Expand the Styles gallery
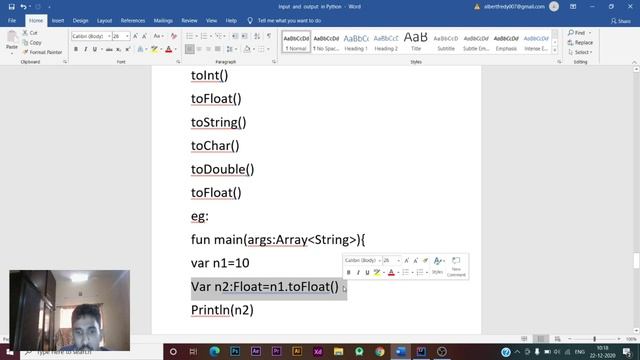Viewport: 640px width, 360px height. pos(555,50)
